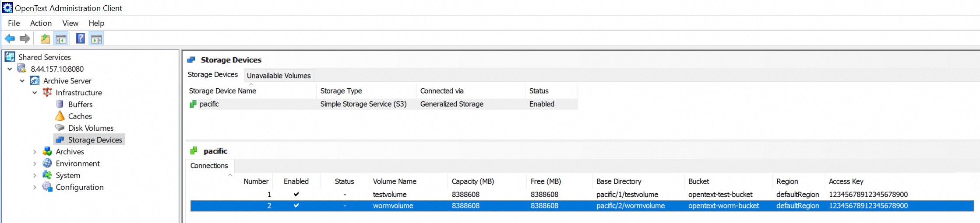This screenshot has height=223, width=980.
Task: Click the Buffers cylinder icon
Action: pos(60,104)
